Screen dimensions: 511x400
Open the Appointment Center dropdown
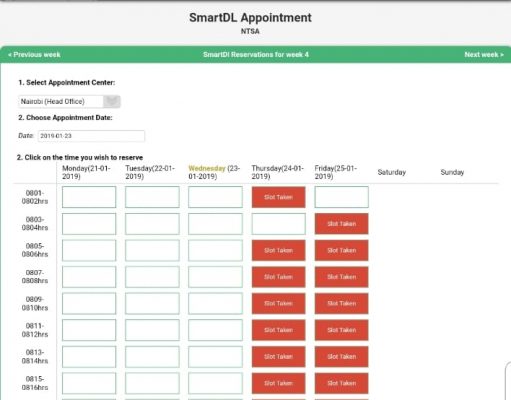[x=69, y=102]
